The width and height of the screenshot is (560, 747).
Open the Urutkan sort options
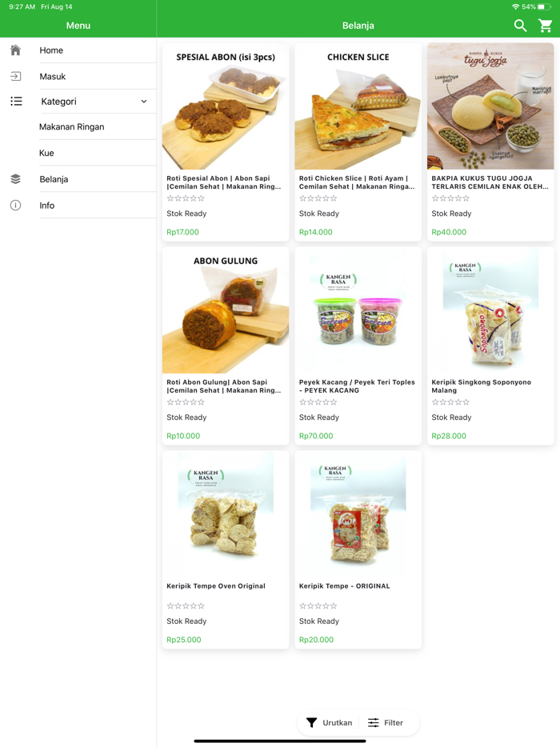(x=337, y=722)
